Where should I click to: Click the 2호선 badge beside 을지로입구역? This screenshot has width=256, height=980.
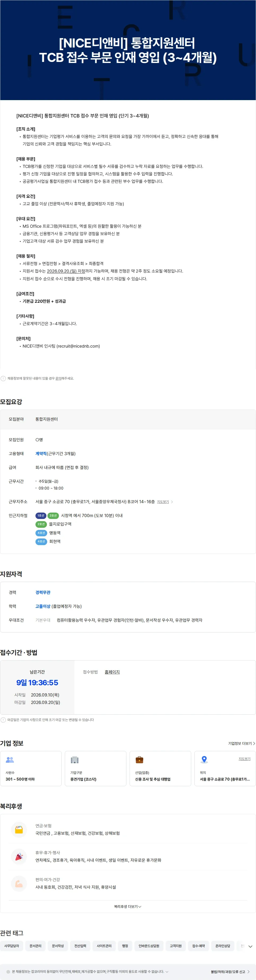(41, 524)
